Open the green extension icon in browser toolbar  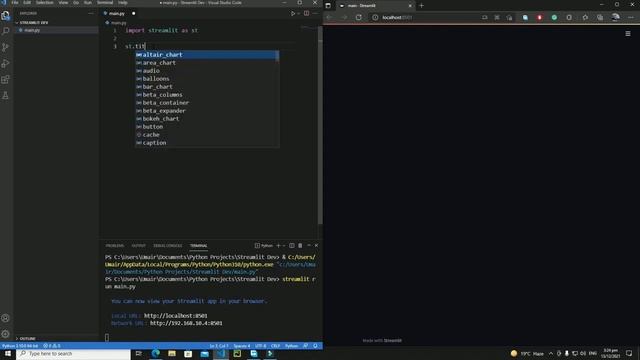[x=554, y=18]
